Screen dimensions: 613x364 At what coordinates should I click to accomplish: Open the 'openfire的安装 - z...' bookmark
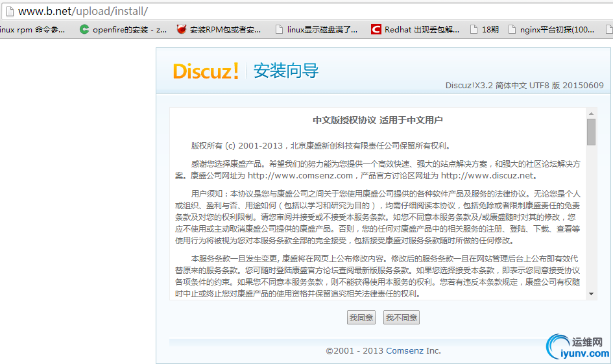pyautogui.click(x=129, y=30)
